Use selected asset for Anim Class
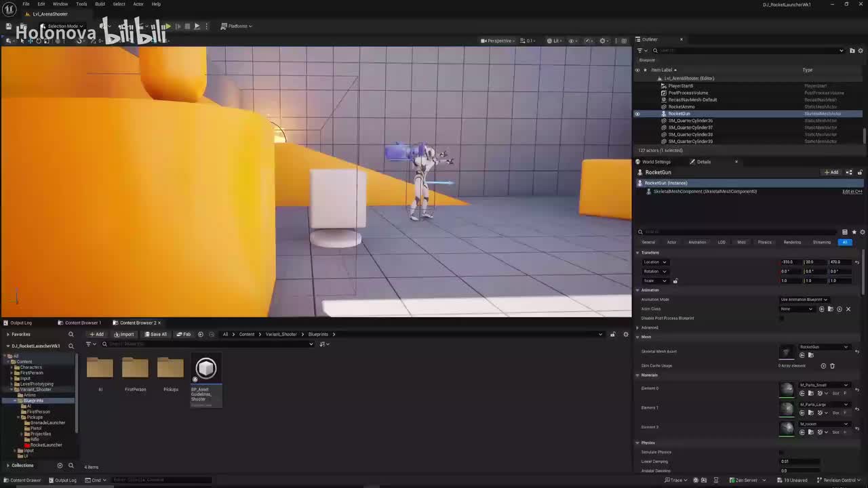This screenshot has height=488, width=868. [x=822, y=309]
